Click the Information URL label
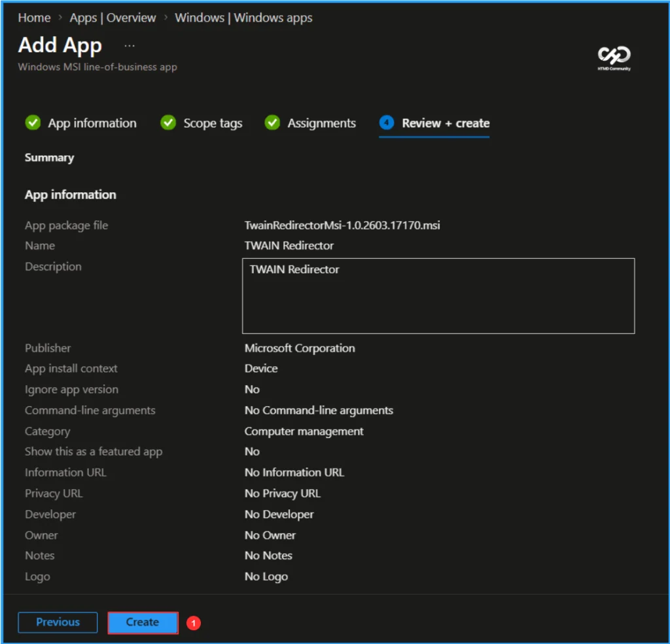 [65, 472]
